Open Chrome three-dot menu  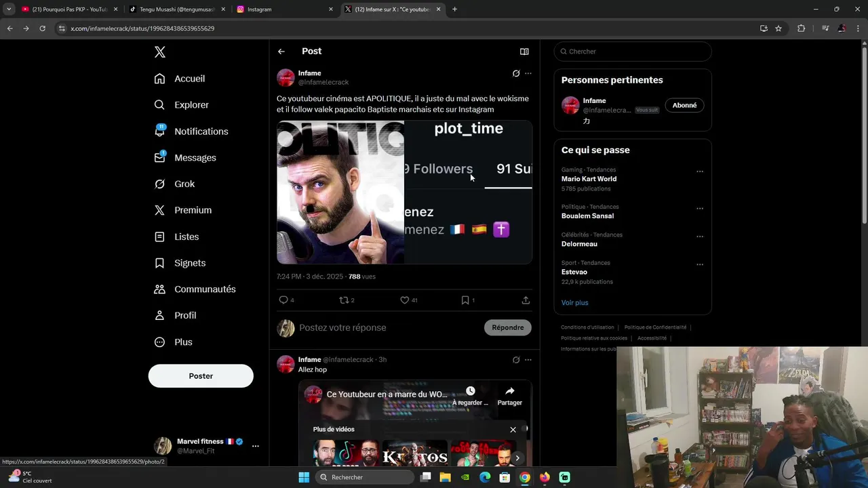(859, 28)
